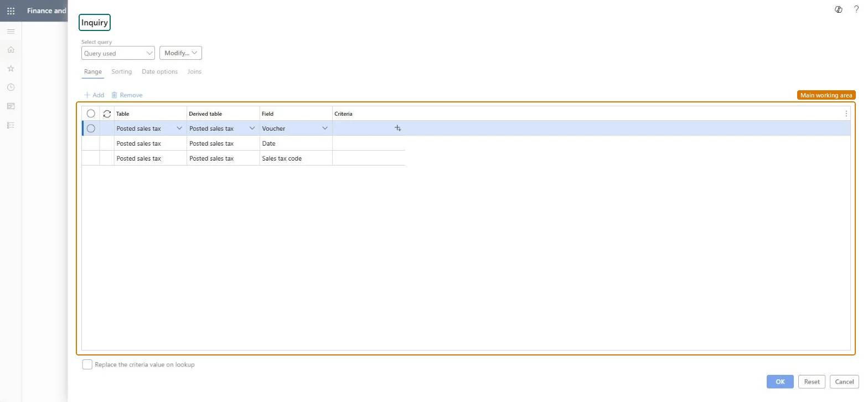This screenshot has height=402, width=868.
Task: Toggle select-all circle in grid header
Action: 91,114
